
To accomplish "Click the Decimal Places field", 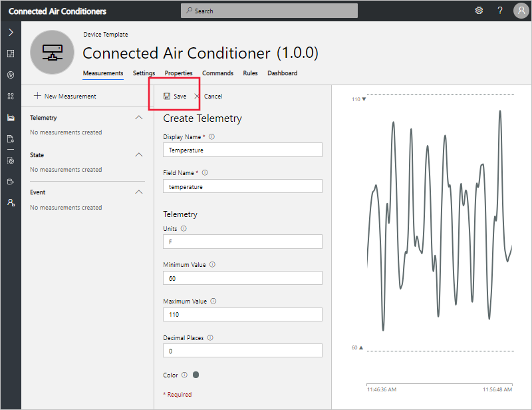I will [243, 351].
